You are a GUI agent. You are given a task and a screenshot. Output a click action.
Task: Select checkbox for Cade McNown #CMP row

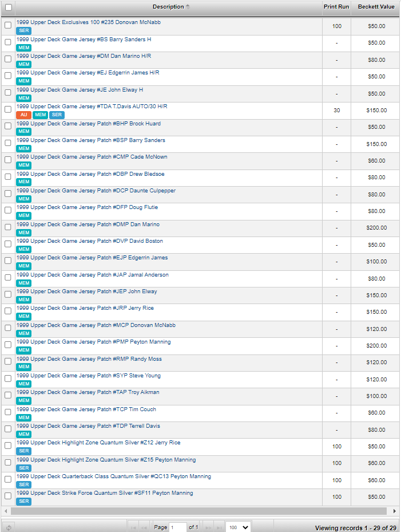tap(8, 159)
